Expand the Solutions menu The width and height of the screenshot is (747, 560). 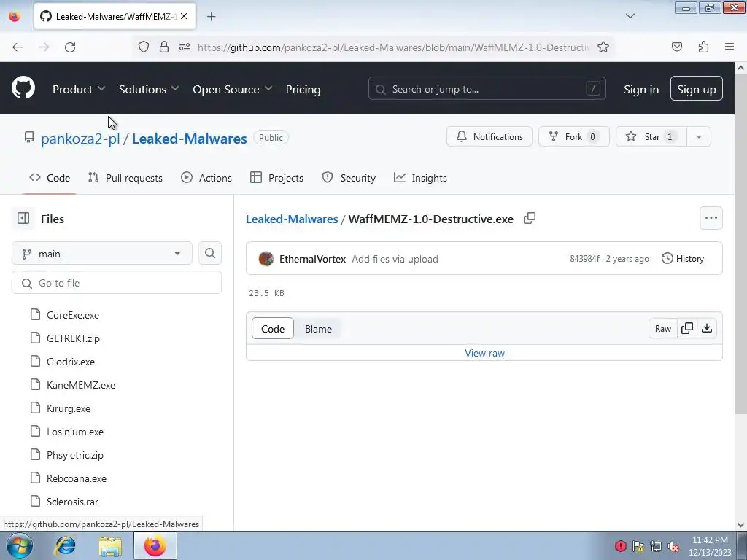(x=149, y=89)
